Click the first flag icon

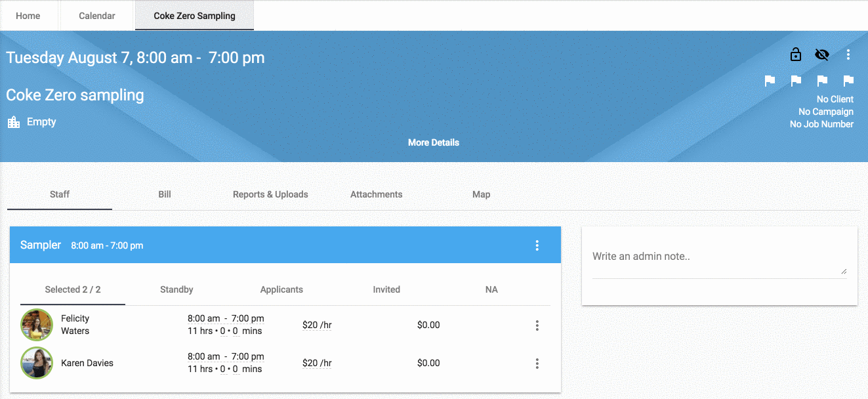pyautogui.click(x=770, y=81)
